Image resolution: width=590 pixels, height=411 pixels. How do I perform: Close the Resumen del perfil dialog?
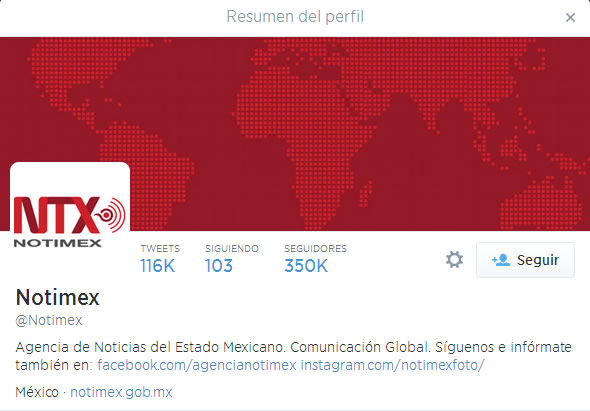(570, 17)
